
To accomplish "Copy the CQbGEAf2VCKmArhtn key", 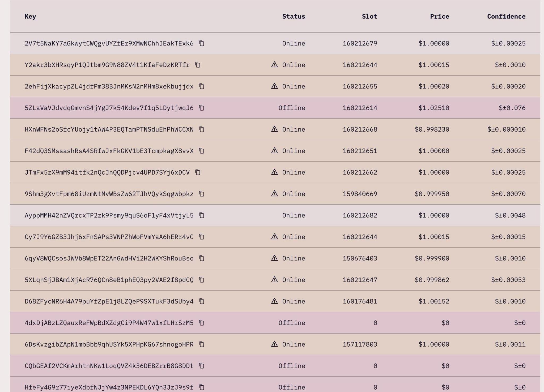I will pos(202,366).
